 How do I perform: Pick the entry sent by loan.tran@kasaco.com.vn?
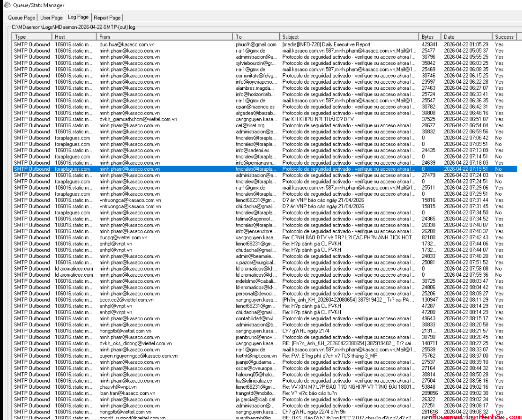coord(127,393)
